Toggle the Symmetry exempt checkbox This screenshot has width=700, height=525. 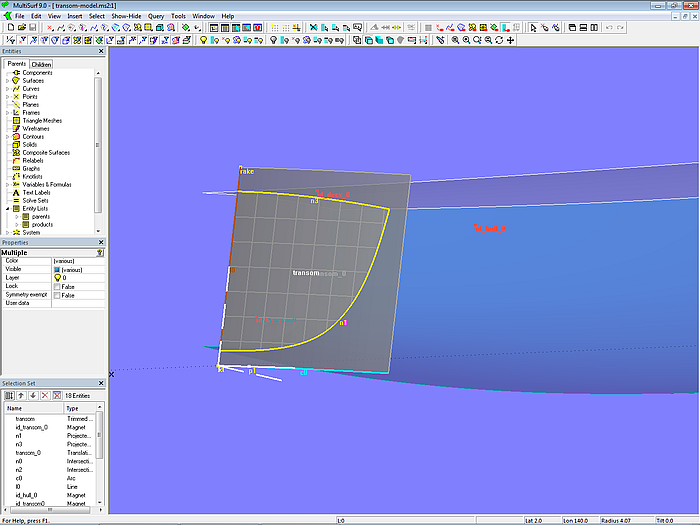[x=56, y=295]
